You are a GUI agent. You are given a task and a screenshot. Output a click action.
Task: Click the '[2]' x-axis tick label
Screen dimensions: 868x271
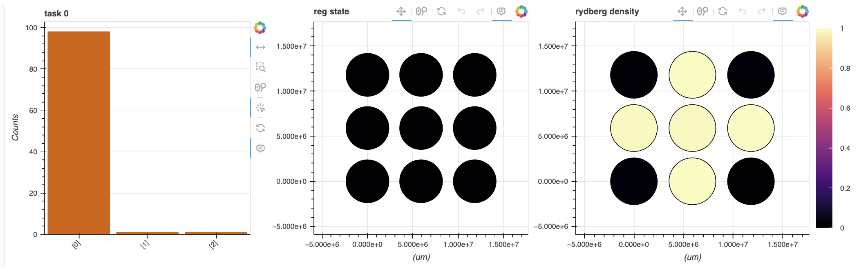pyautogui.click(x=214, y=244)
